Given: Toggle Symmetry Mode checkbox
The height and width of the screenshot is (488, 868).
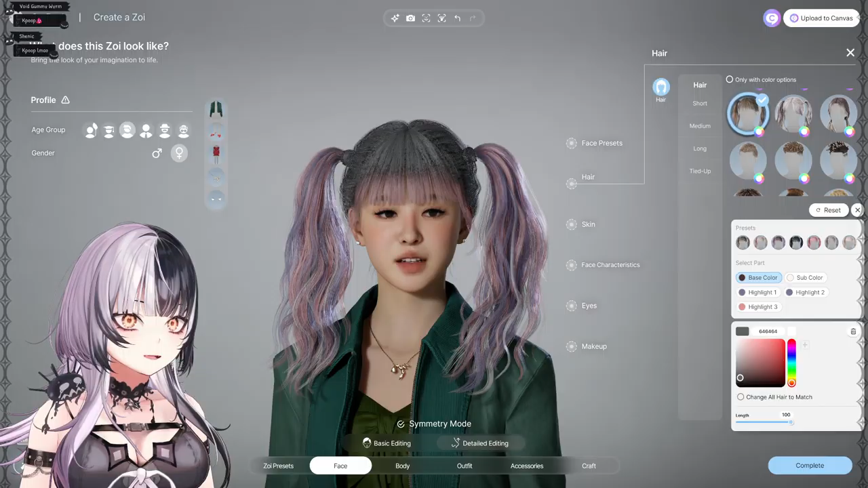Looking at the screenshot, I should (x=401, y=424).
